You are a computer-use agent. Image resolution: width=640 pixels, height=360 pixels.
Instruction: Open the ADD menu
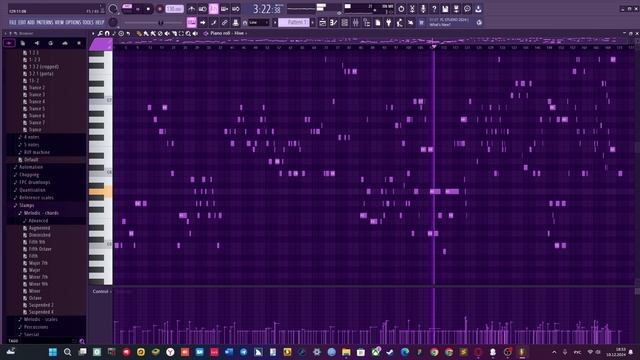pos(31,22)
